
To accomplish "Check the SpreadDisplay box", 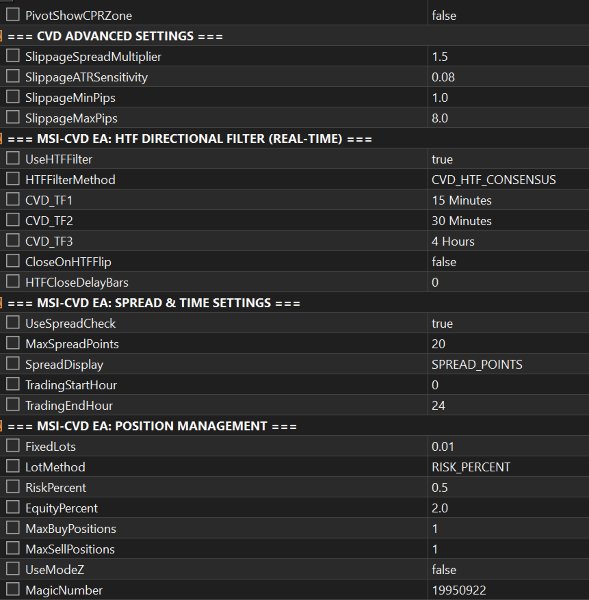I will pos(13,364).
